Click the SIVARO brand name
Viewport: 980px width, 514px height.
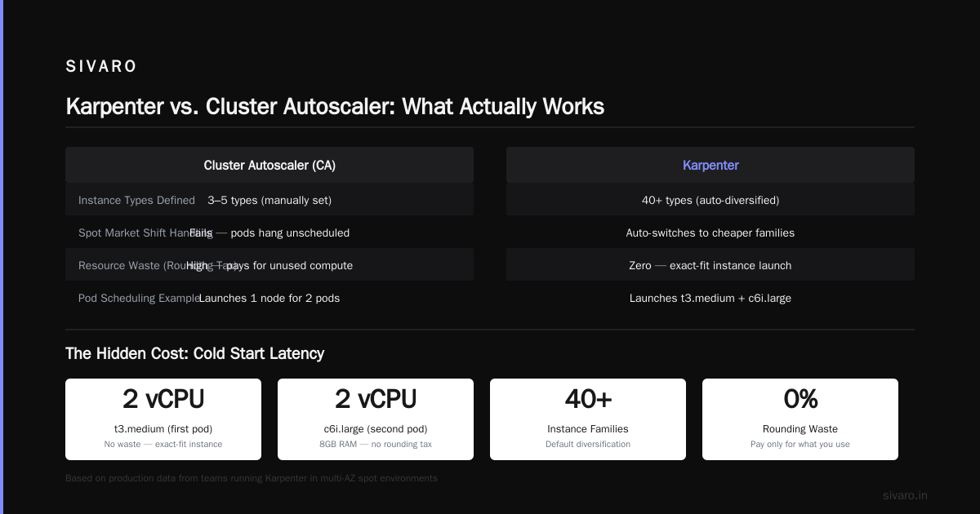click(101, 67)
